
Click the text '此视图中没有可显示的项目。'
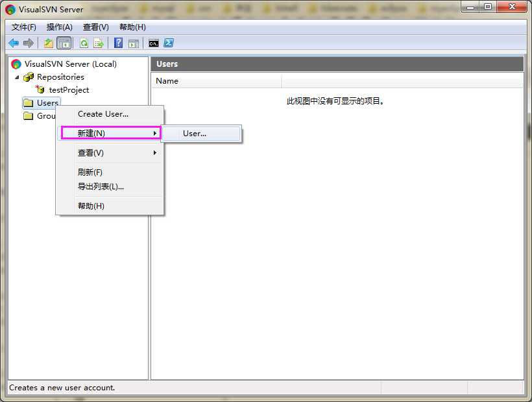tap(335, 101)
